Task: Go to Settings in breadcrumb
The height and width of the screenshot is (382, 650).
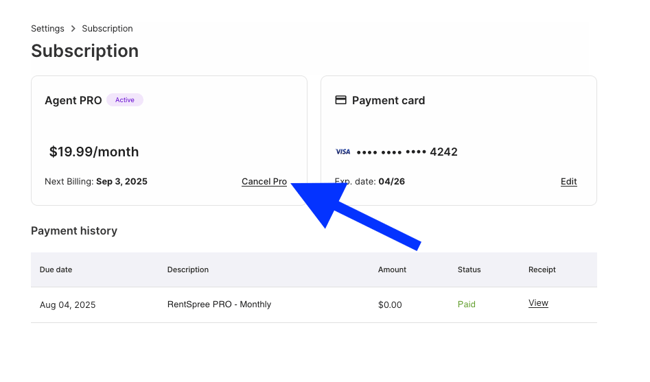Action: pyautogui.click(x=47, y=29)
